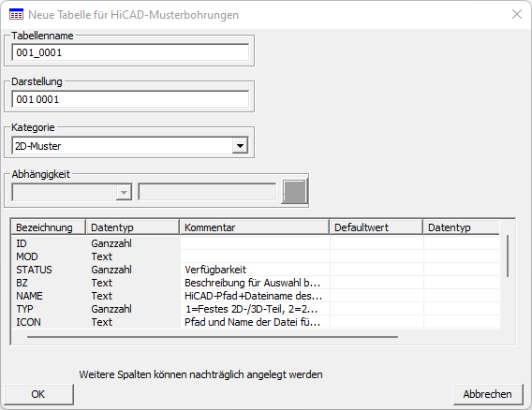Click Text datatype in NAME row
The height and width of the screenshot is (410, 532).
coord(101,296)
